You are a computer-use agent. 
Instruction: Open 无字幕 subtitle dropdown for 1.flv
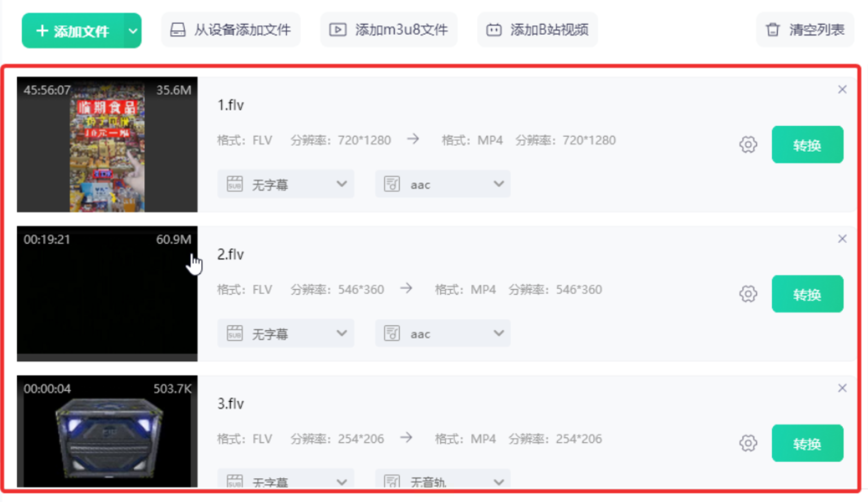[x=286, y=184]
